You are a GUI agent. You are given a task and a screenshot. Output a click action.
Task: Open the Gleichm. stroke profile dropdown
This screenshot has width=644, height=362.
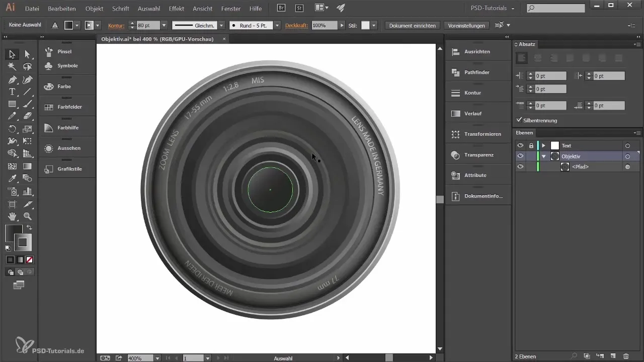[222, 25]
